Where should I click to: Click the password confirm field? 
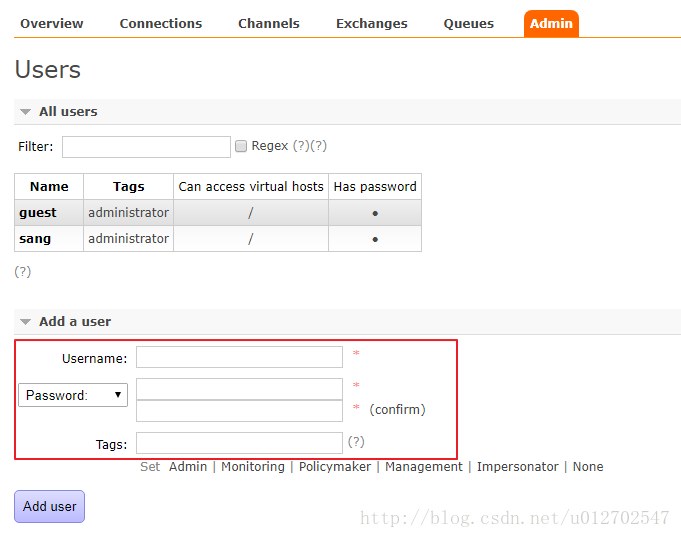239,411
